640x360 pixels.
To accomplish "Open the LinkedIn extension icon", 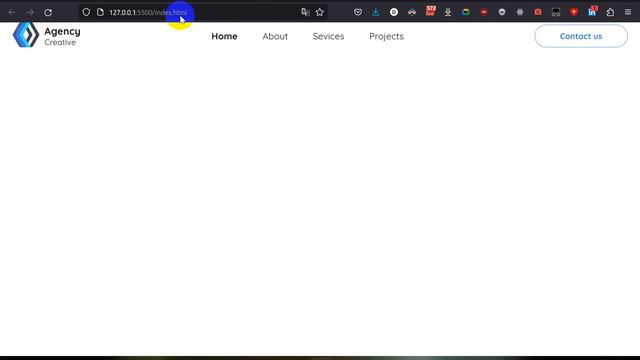I will [592, 11].
